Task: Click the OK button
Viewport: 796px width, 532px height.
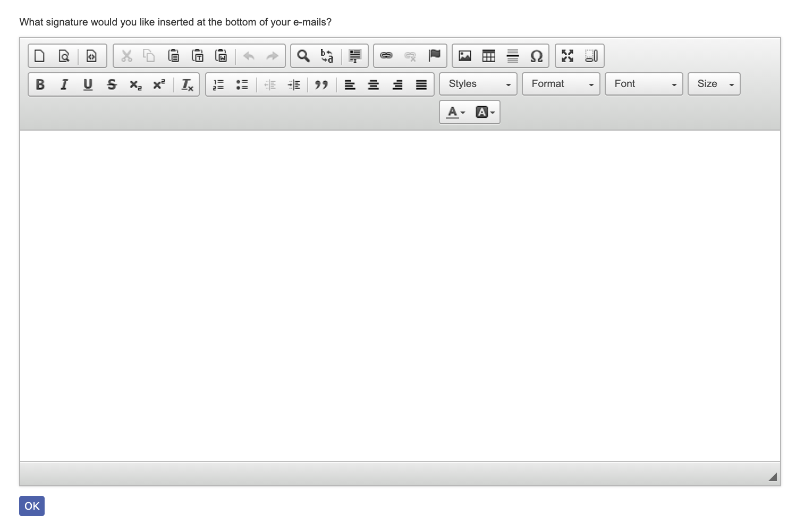Action: pos(32,506)
